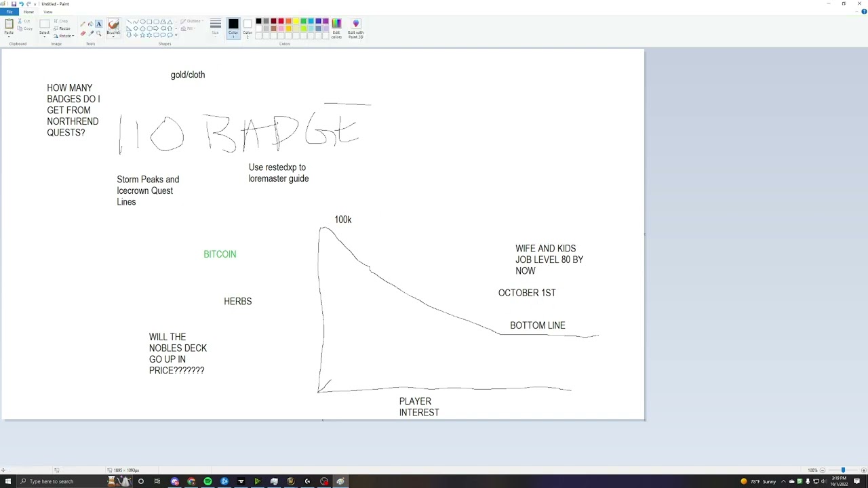Open the Resize and skew tool

tap(63, 28)
